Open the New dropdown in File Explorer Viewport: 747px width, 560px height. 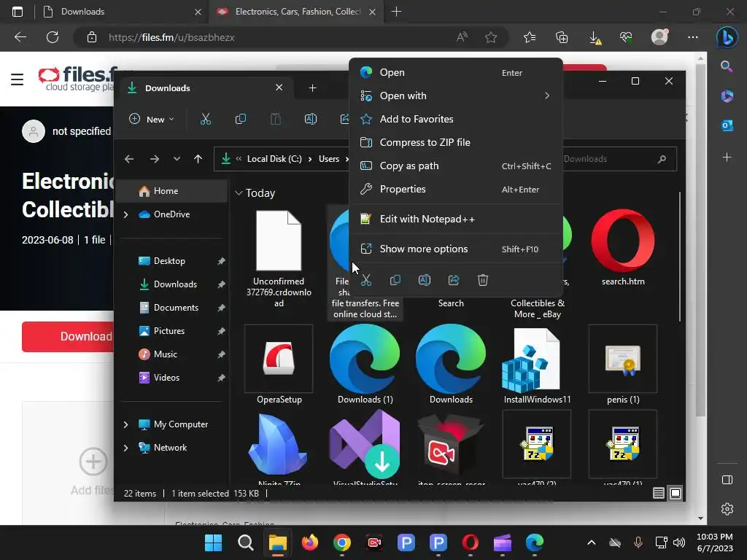point(152,119)
